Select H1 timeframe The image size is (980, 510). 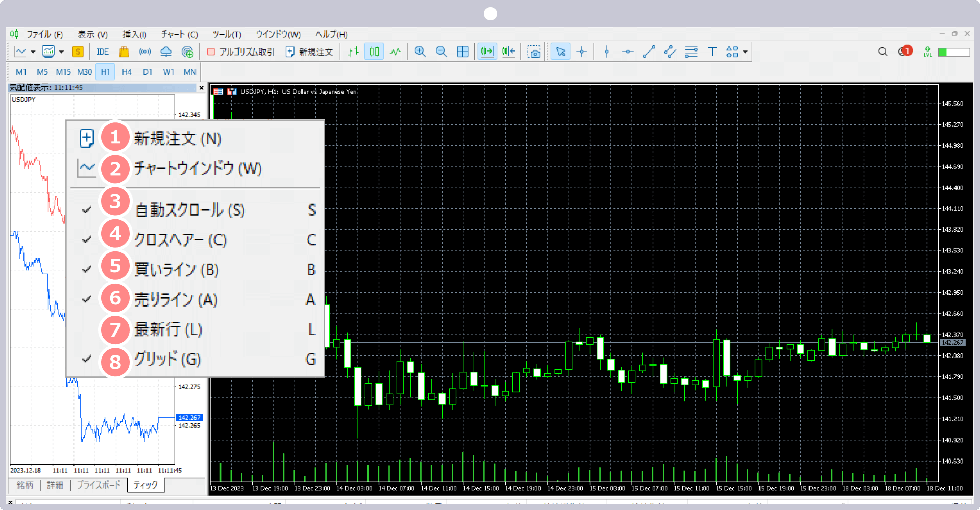[105, 72]
